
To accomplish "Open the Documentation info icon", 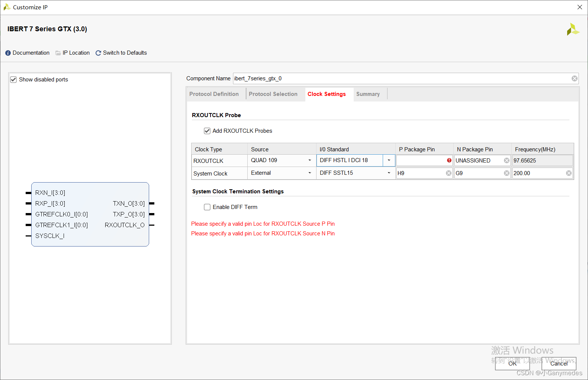I will click(8, 53).
